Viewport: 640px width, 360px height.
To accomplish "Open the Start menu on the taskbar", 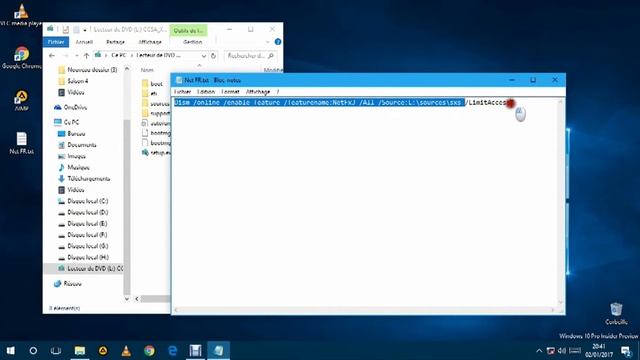I will 11,350.
